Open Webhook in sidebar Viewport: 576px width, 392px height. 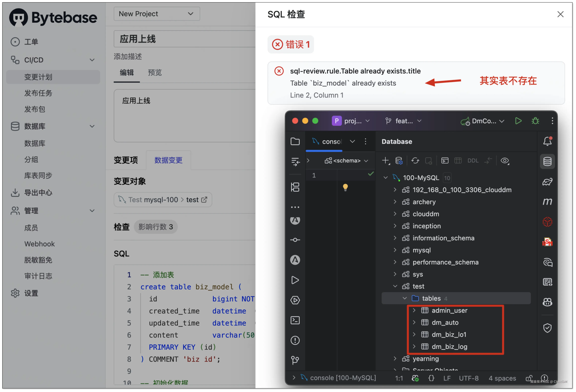tap(39, 244)
